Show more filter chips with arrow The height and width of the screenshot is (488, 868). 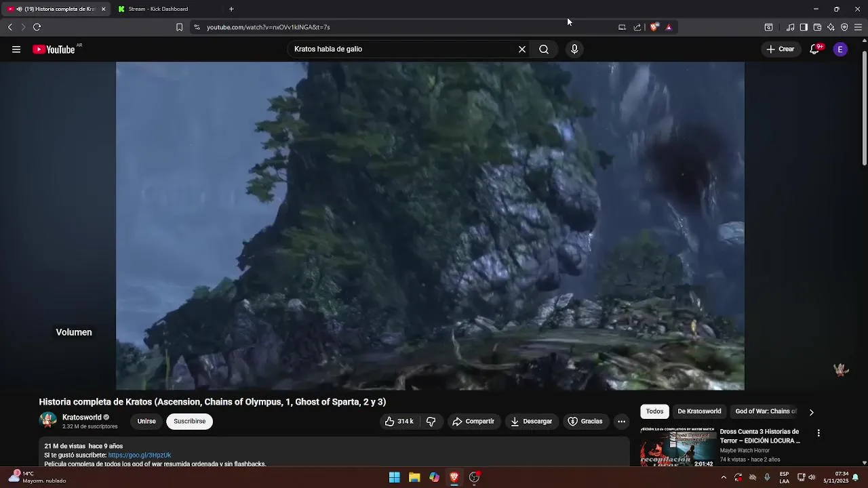tap(811, 412)
